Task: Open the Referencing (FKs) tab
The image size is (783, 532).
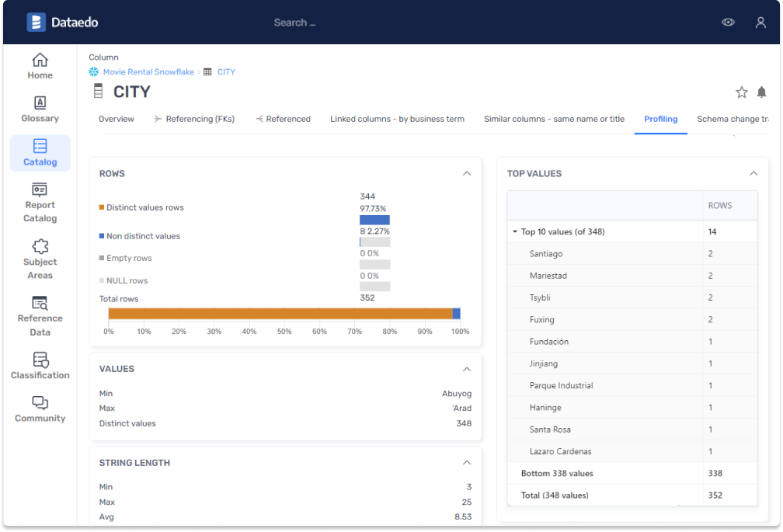Action: click(x=194, y=119)
